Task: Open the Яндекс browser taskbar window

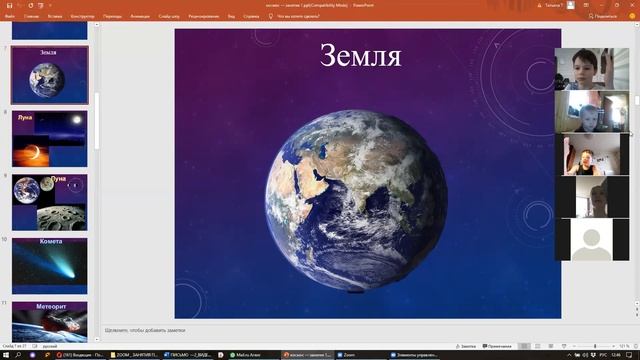Action: (x=80, y=355)
